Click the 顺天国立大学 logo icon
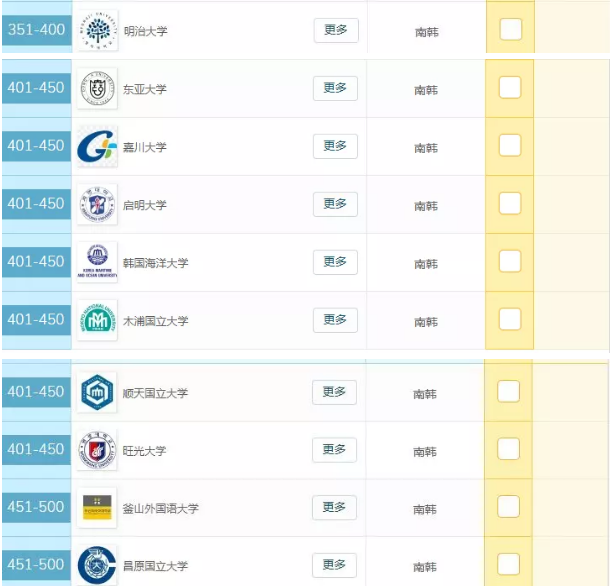This screenshot has height=586, width=610. click(97, 392)
